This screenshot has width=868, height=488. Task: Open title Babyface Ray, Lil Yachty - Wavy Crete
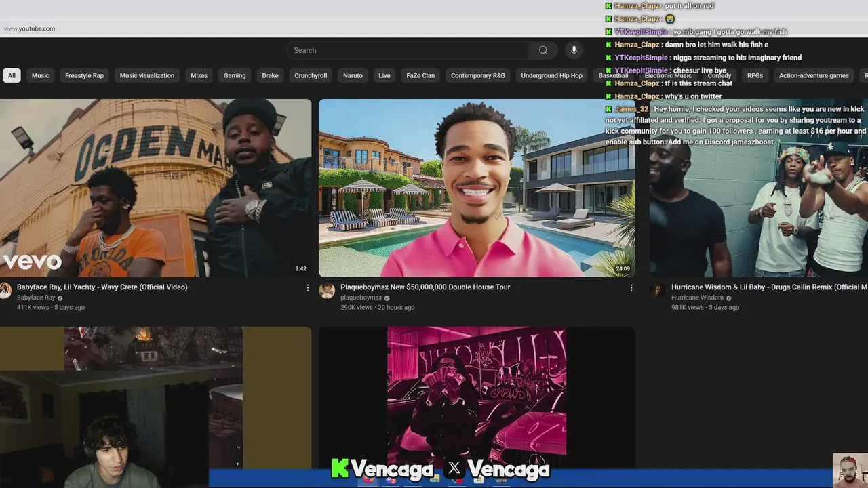pyautogui.click(x=102, y=287)
